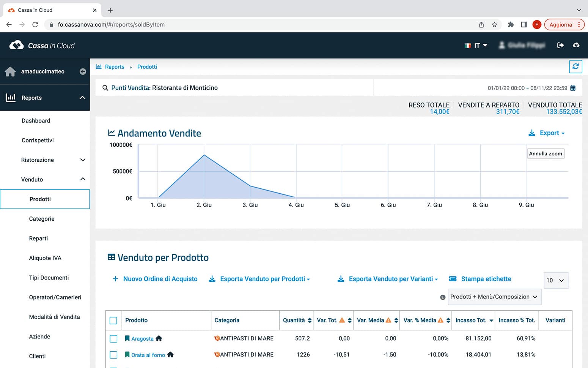Screen dimensions: 588x368
Task: Click Stampa etichette
Action: [480, 279]
